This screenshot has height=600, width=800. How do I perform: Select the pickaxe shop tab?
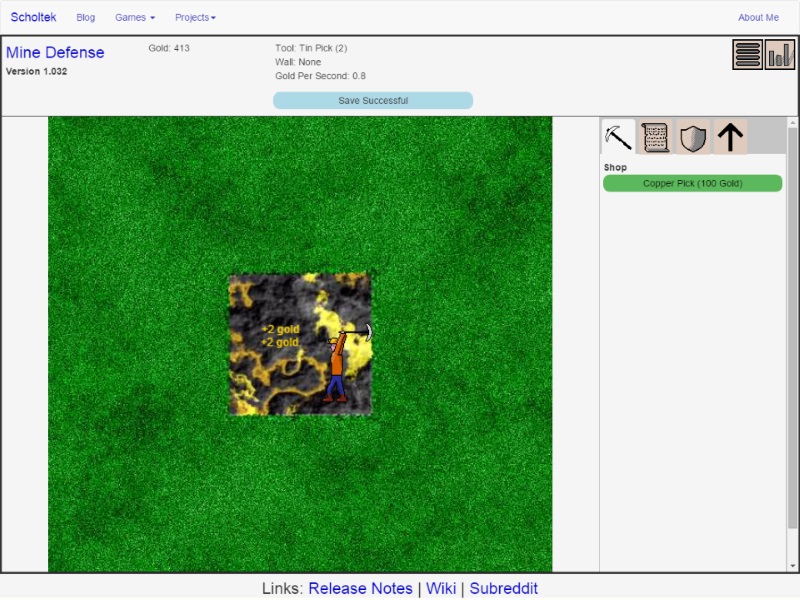(x=618, y=137)
